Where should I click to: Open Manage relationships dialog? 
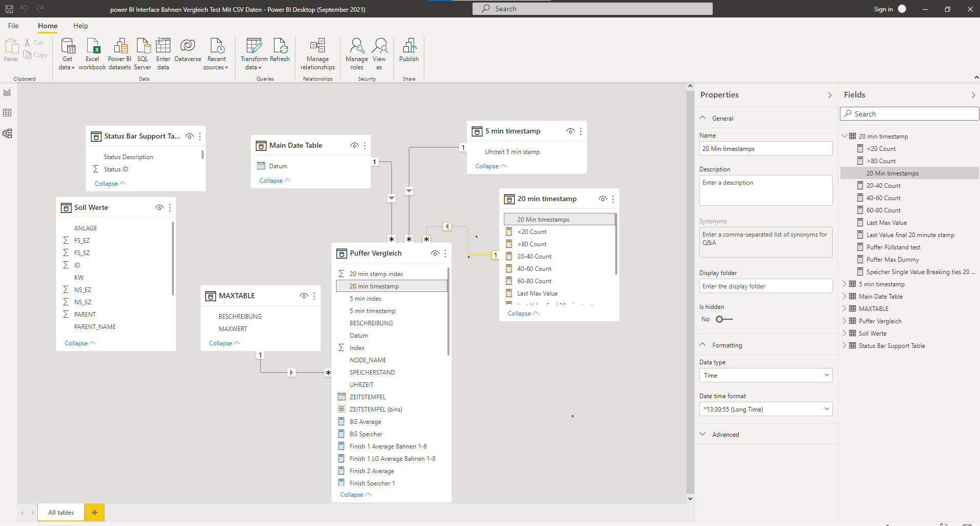coord(318,54)
